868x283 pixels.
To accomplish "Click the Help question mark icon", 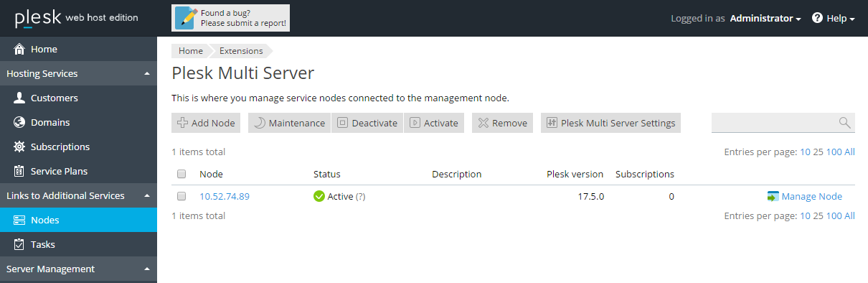I will [817, 18].
